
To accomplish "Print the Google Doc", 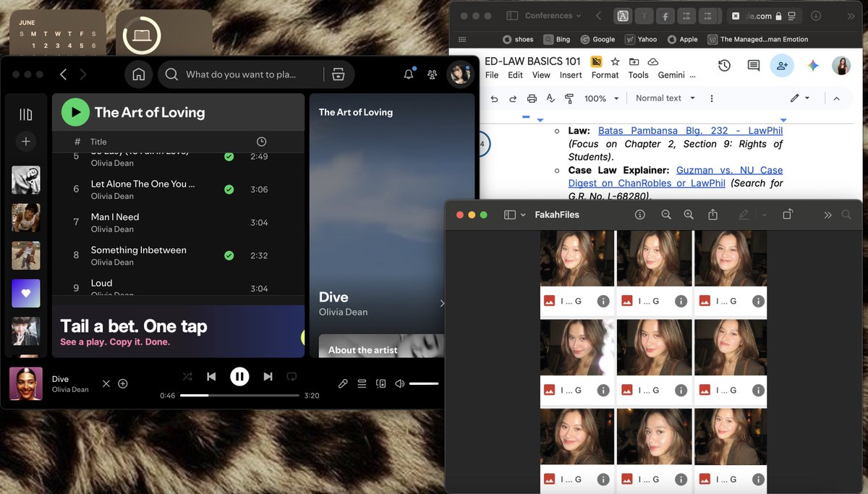I will 532,98.
